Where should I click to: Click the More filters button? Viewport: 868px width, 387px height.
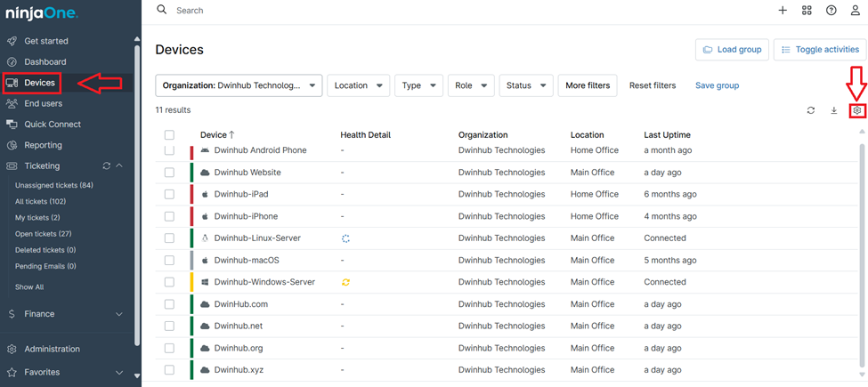[588, 85]
